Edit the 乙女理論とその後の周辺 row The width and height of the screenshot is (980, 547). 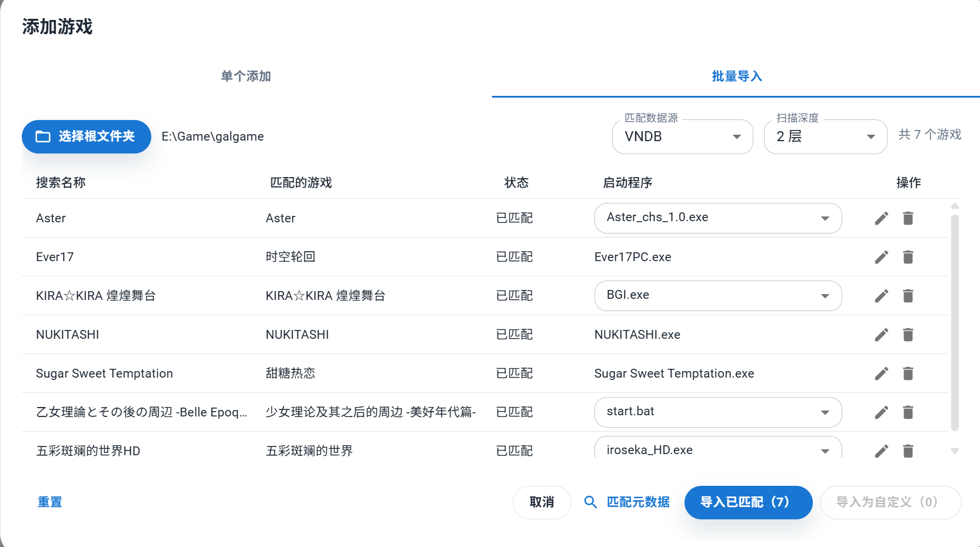[x=881, y=412]
